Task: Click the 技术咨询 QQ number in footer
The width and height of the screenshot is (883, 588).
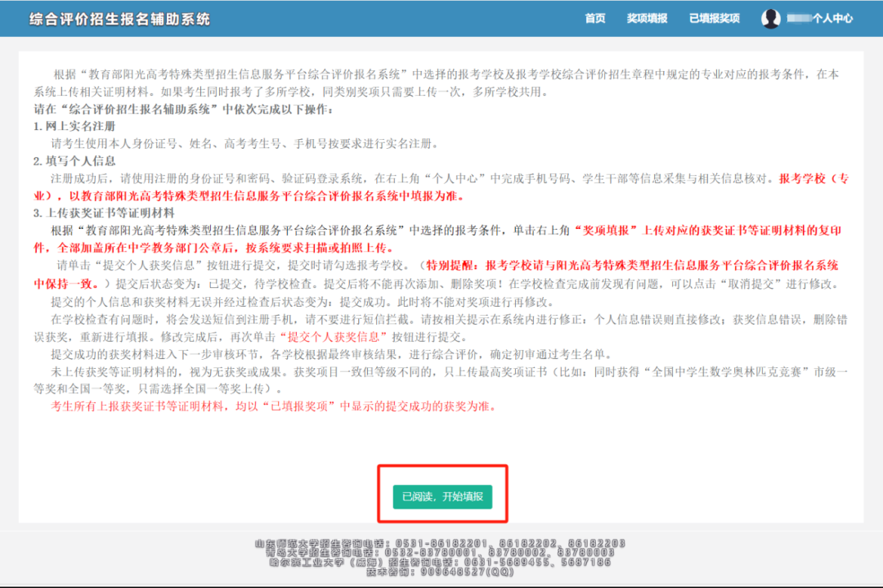Action: (441, 572)
